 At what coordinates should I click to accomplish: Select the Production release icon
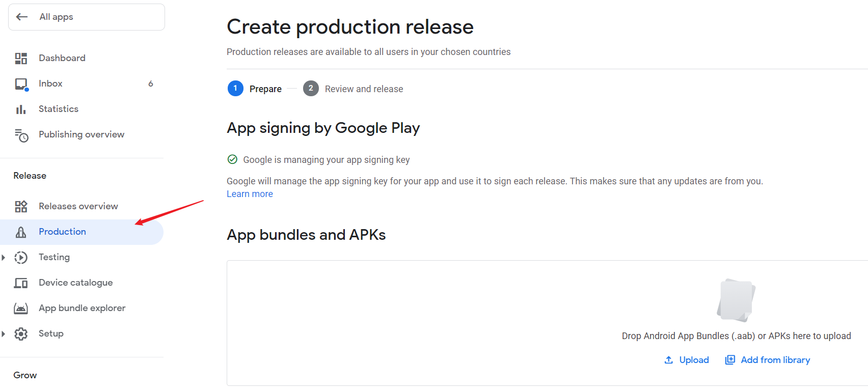click(21, 232)
